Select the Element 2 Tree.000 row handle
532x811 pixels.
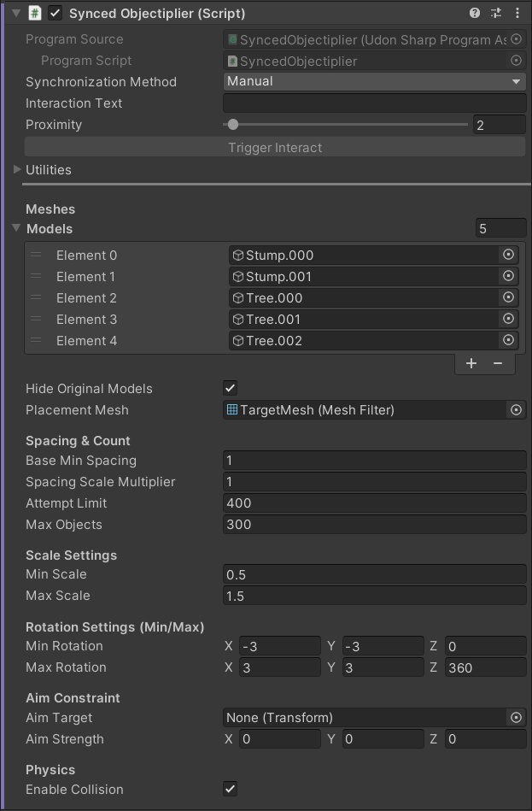click(36, 297)
